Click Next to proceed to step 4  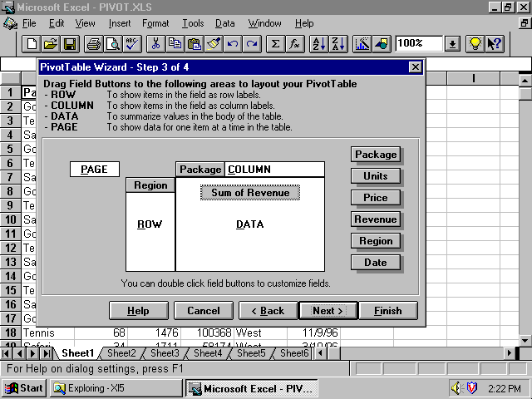[328, 310]
